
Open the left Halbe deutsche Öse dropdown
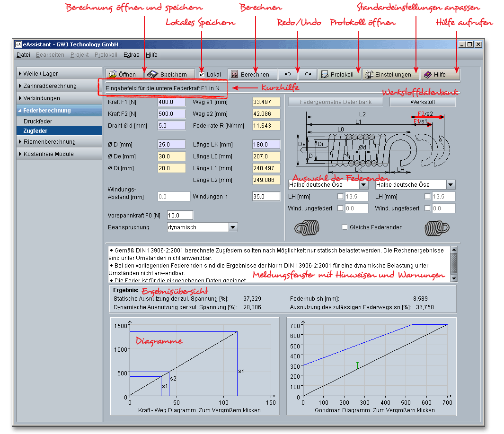point(363,185)
